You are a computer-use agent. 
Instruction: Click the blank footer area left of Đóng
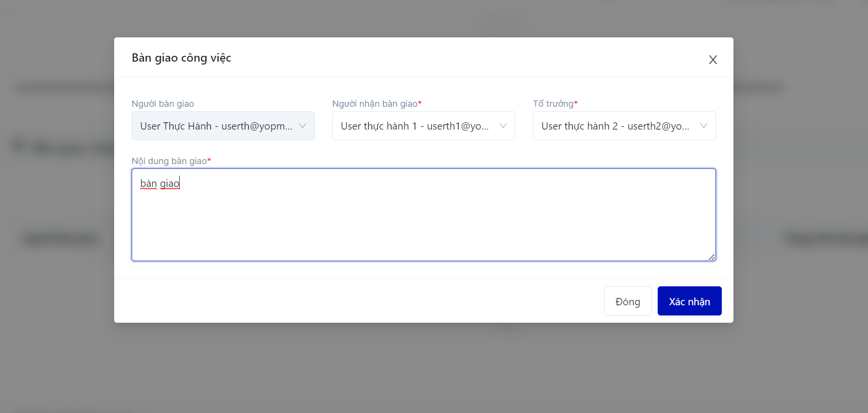pyautogui.click(x=359, y=301)
